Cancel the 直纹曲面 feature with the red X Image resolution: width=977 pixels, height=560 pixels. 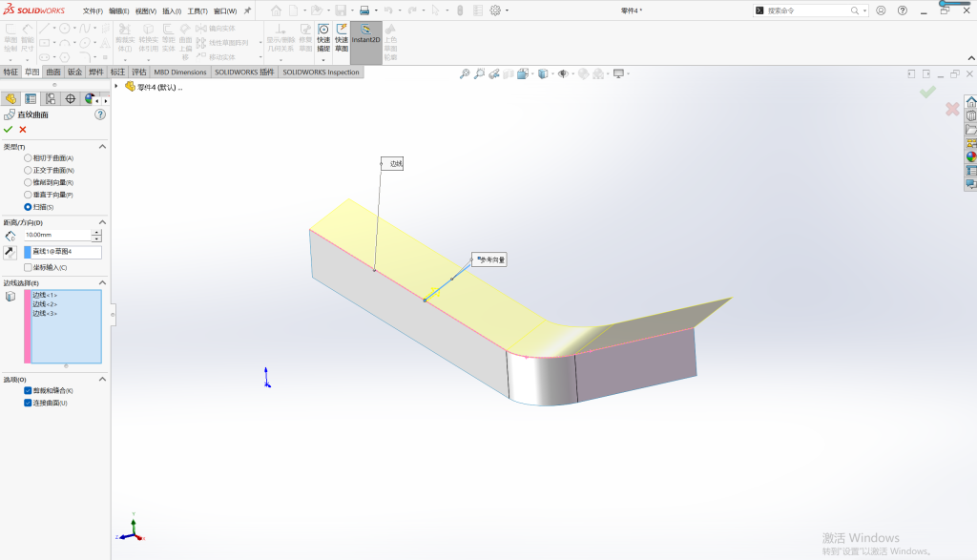pyautogui.click(x=23, y=130)
